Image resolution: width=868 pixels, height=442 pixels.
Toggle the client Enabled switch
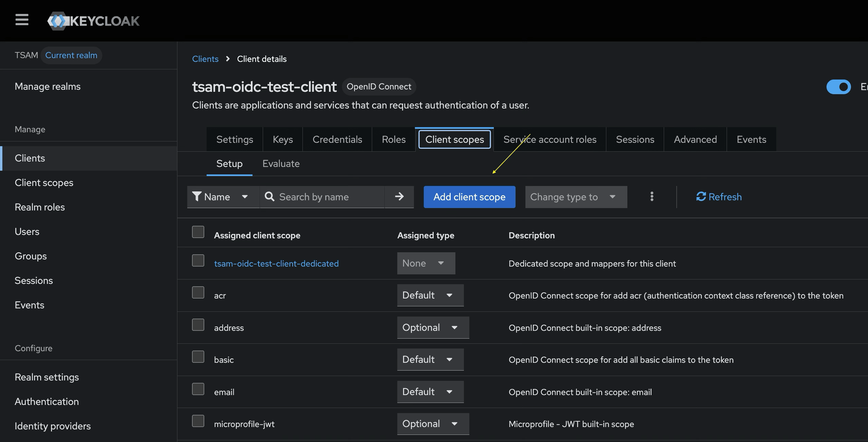(x=838, y=87)
